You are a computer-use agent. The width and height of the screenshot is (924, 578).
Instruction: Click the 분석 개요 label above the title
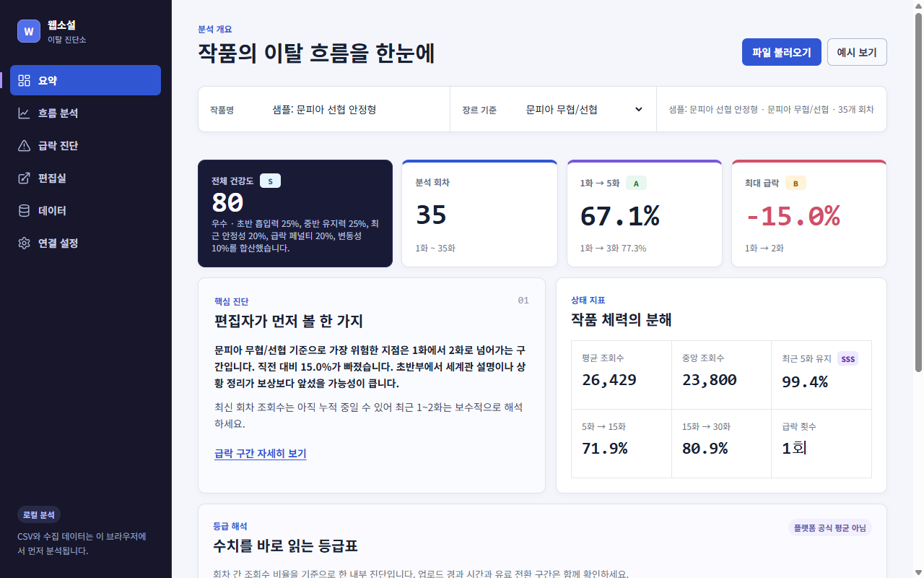215,29
